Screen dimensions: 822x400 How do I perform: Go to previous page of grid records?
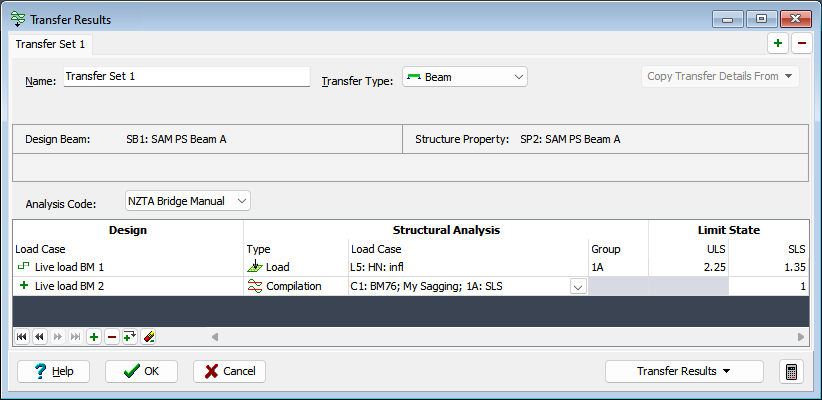tap(39, 337)
